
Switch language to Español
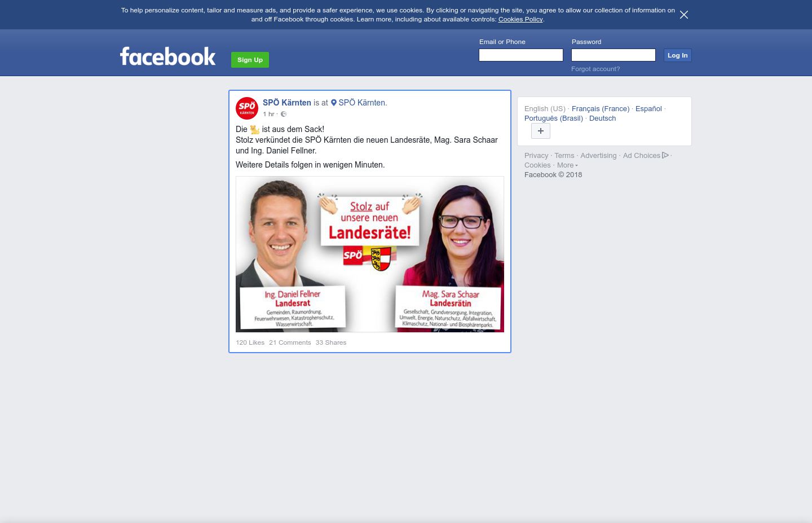tap(648, 109)
